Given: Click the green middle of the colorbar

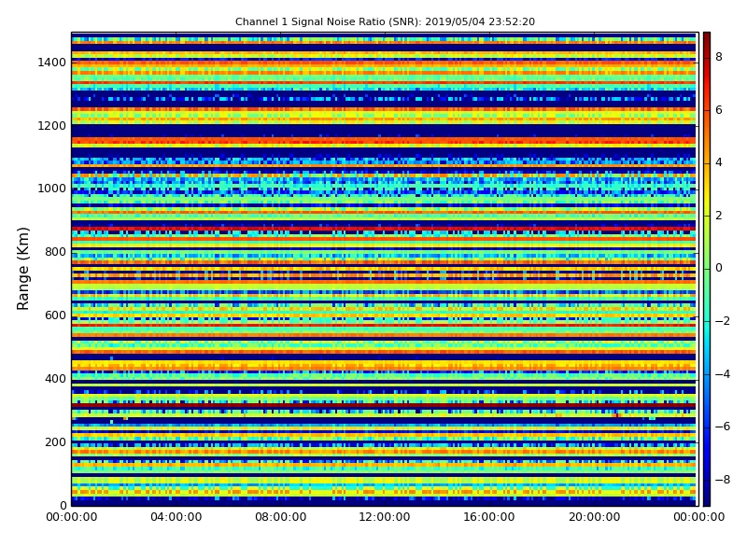Looking at the screenshot, I should [707, 269].
